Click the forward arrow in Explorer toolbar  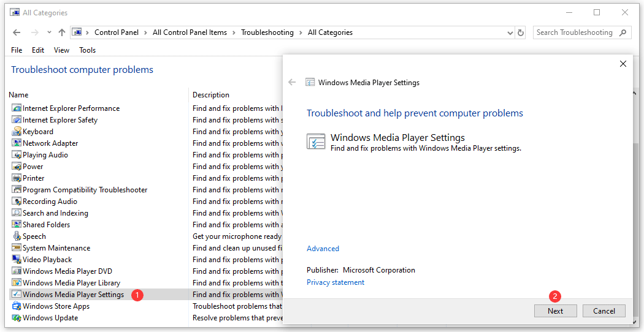coord(35,32)
